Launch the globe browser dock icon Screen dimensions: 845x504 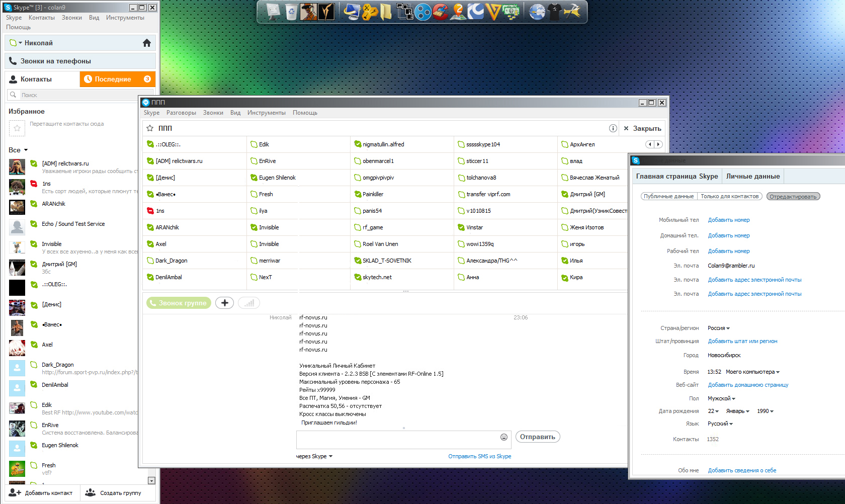pos(537,12)
